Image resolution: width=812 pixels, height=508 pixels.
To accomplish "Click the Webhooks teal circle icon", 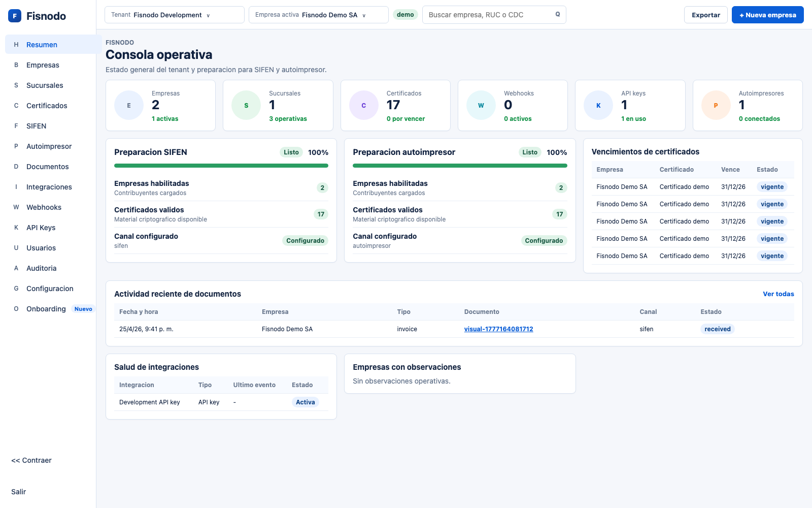I will [x=481, y=106].
